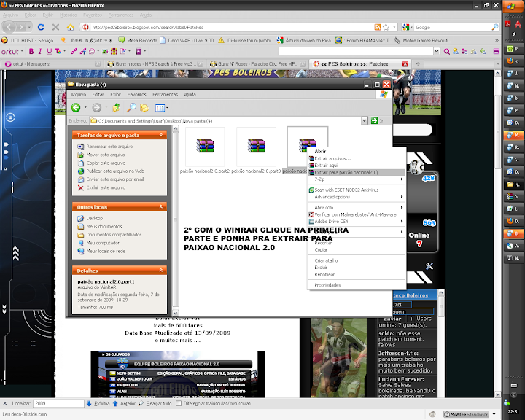Viewport: 525px width, 420px height.
Task: Choose Extrair para paixão nacional2.0 option
Action: click(357, 173)
